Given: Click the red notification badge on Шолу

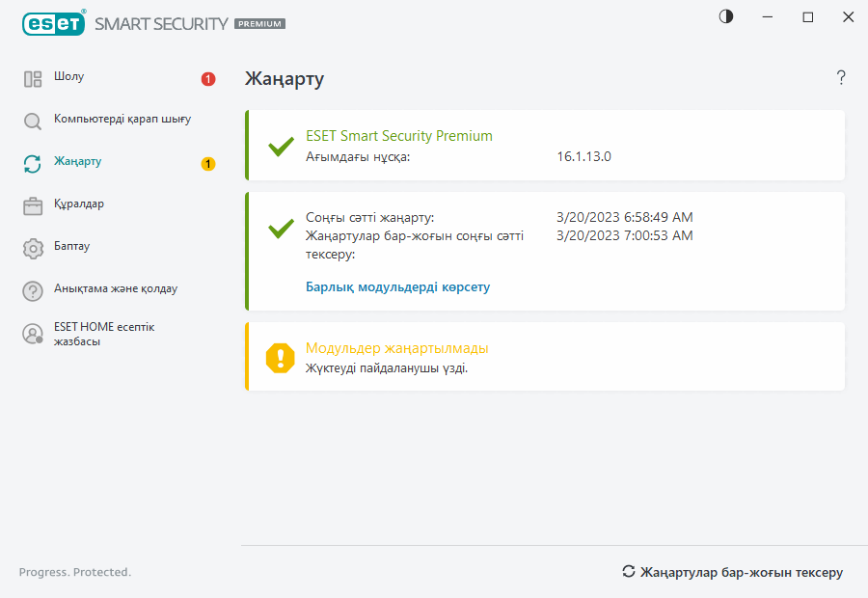Looking at the screenshot, I should 208,79.
